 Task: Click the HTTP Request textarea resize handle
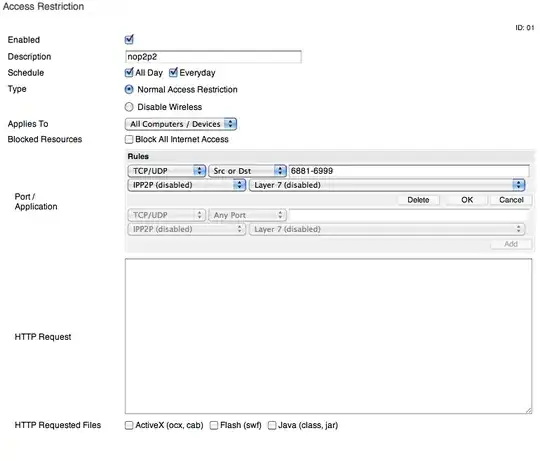click(529, 410)
